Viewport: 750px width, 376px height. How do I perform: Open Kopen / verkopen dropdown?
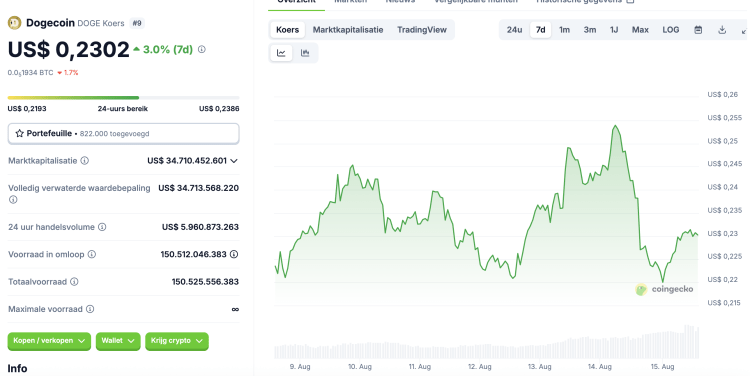pos(49,341)
